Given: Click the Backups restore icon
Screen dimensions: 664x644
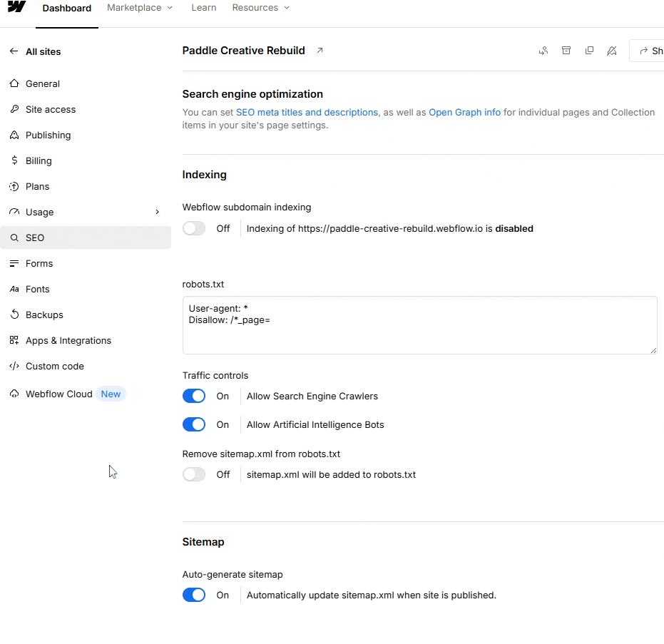Looking at the screenshot, I should [14, 315].
